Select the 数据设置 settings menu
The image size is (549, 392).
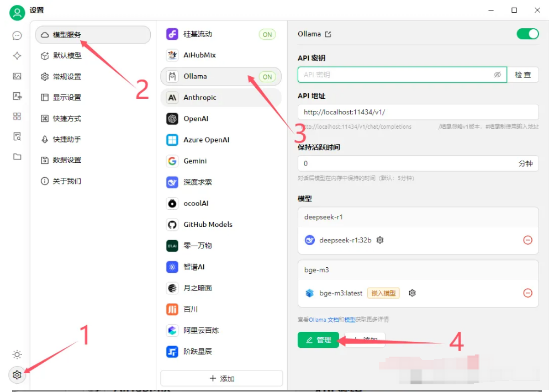click(x=93, y=160)
